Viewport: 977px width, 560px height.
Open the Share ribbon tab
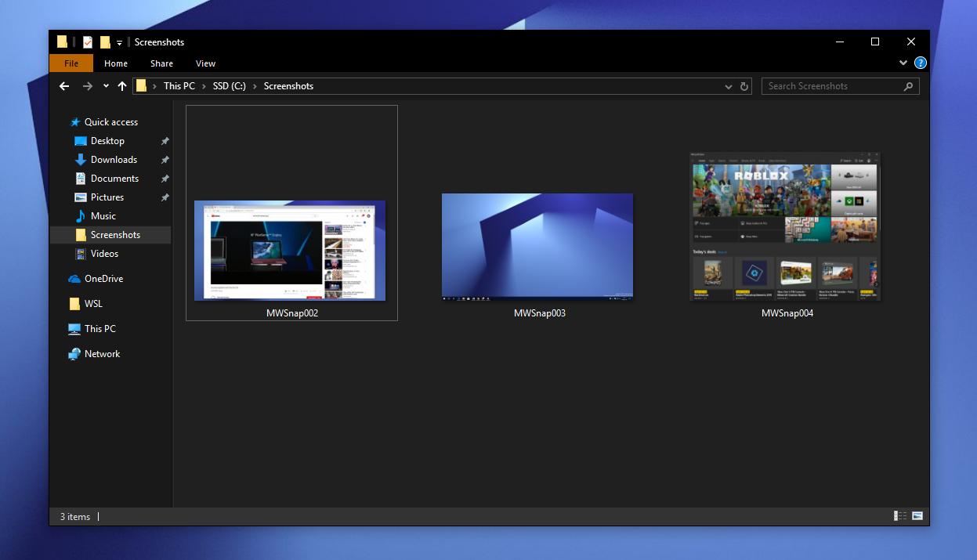tap(162, 63)
